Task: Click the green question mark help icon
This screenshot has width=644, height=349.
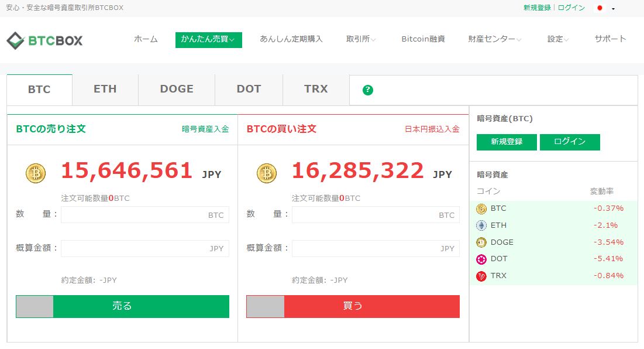Action: tap(367, 90)
